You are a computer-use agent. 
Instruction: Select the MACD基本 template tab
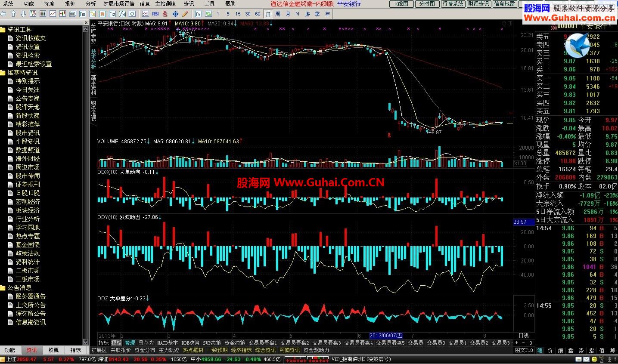167,343
